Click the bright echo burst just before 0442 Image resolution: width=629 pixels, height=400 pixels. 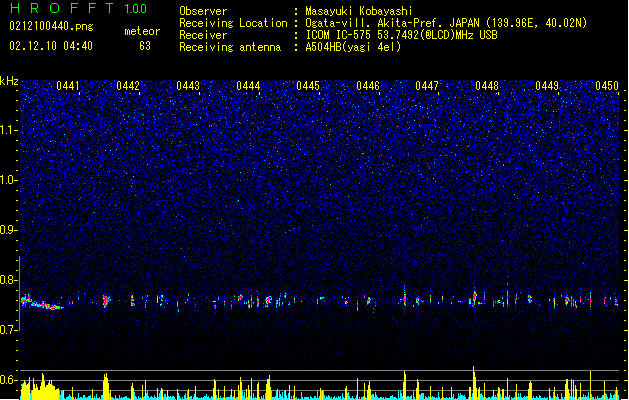106,301
